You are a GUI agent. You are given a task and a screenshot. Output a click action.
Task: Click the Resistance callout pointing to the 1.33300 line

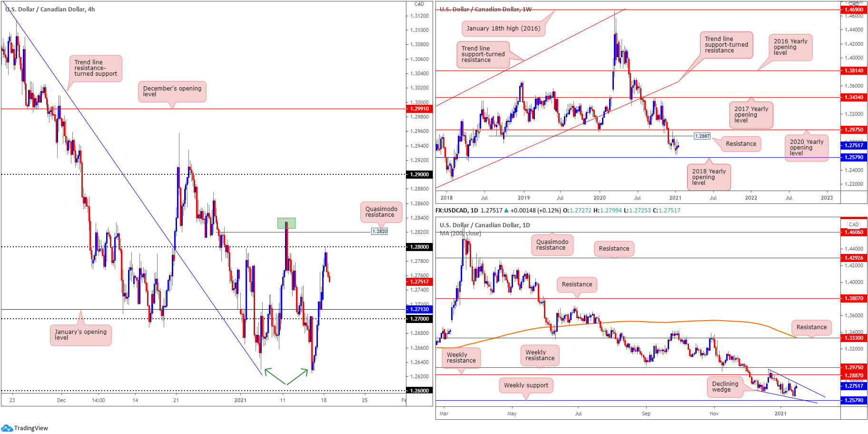pos(811,327)
